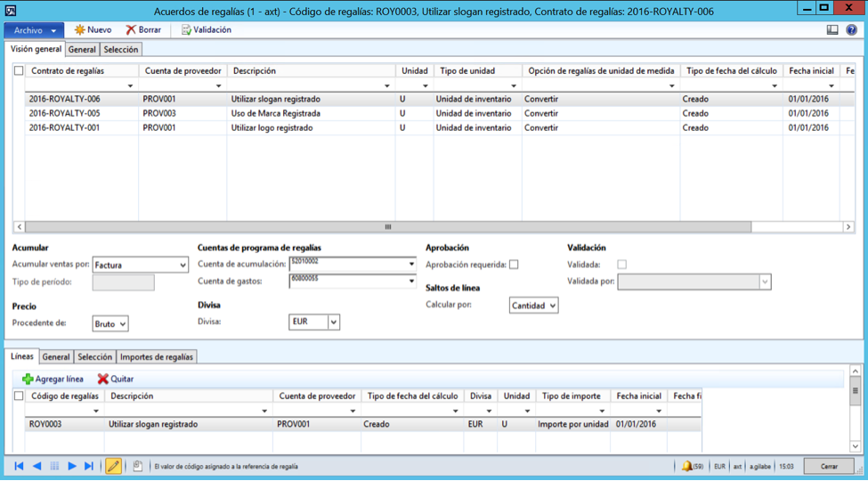Viewport: 868px width, 481px height.
Task: Switch to lower Selección tab
Action: click(x=94, y=357)
